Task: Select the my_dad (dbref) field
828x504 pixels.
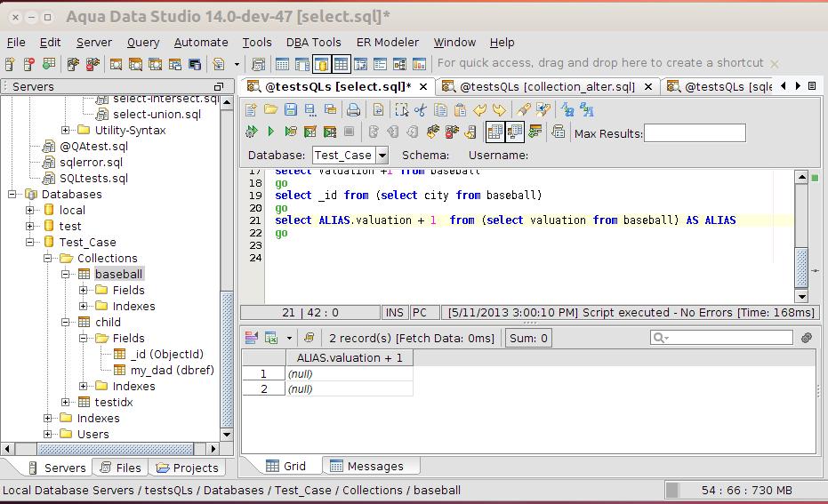Action: point(173,370)
